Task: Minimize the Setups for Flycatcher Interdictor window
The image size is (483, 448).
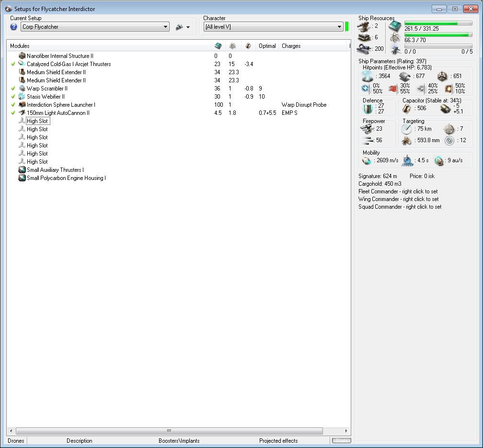Action: tap(439, 9)
